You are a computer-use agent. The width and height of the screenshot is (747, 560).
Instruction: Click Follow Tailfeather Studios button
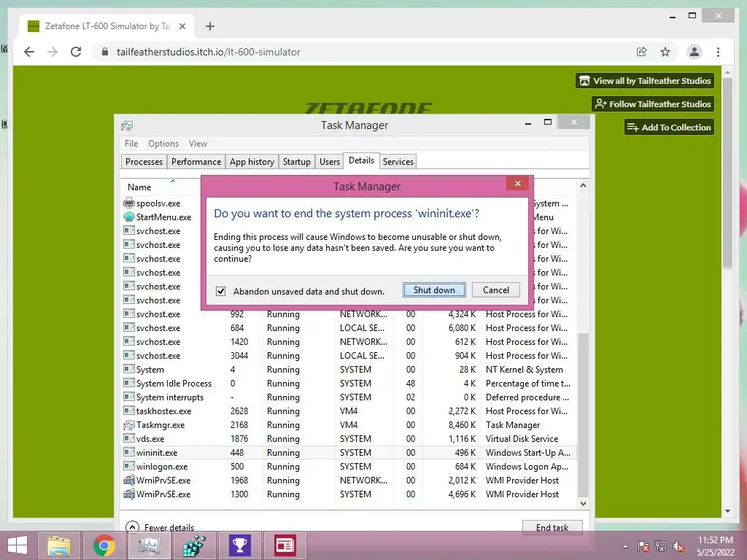(653, 104)
